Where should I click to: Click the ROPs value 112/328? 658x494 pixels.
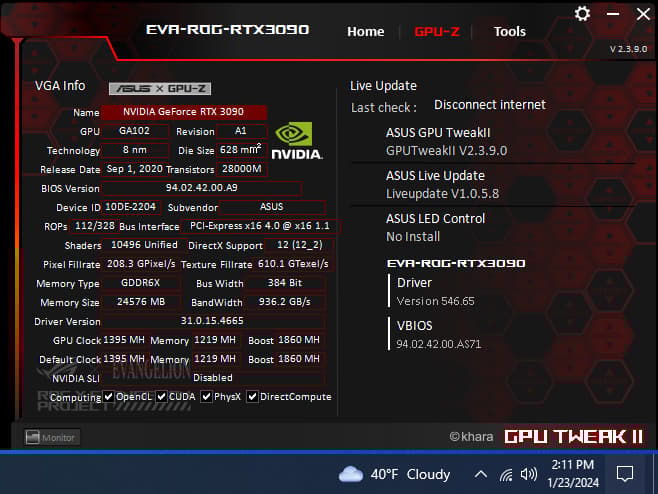pyautogui.click(x=94, y=226)
